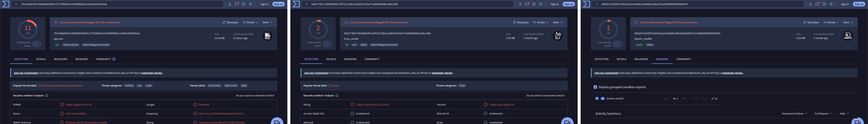Click Reanalyze in the linux_arm64 window
868x124 pixels.
(x=521, y=22)
